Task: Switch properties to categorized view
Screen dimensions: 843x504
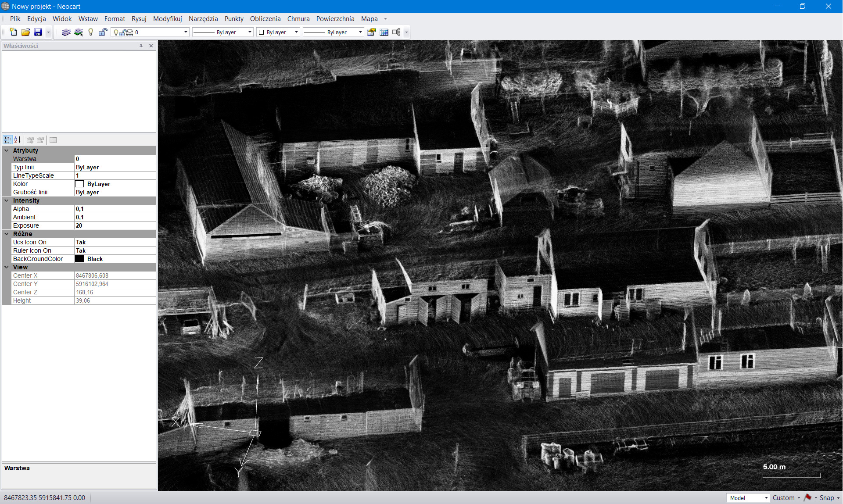Action: (7, 140)
